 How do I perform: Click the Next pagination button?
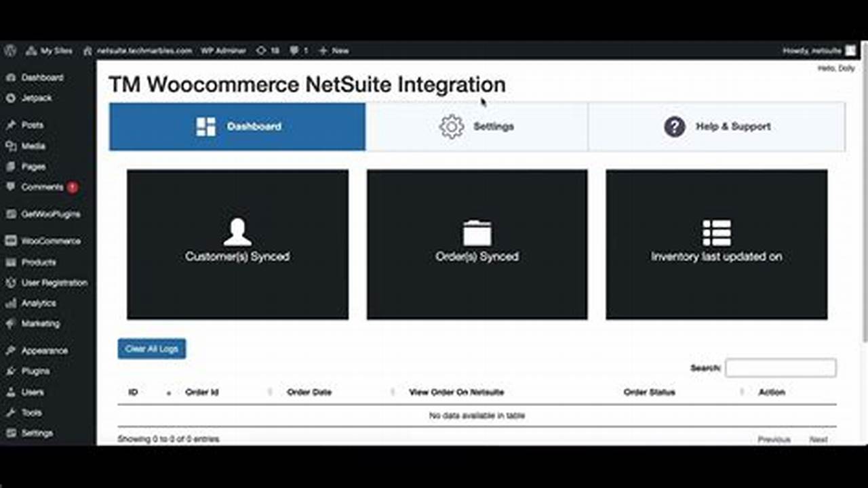818,439
